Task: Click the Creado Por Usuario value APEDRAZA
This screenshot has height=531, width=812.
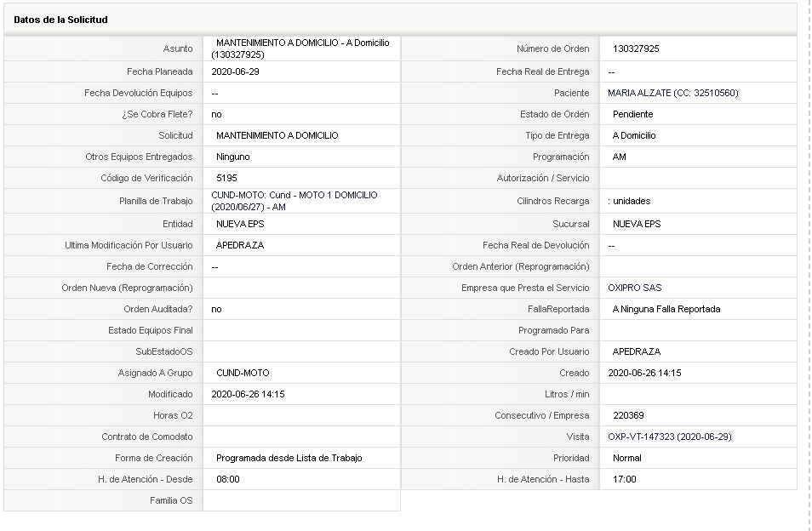Action: pyautogui.click(x=637, y=352)
